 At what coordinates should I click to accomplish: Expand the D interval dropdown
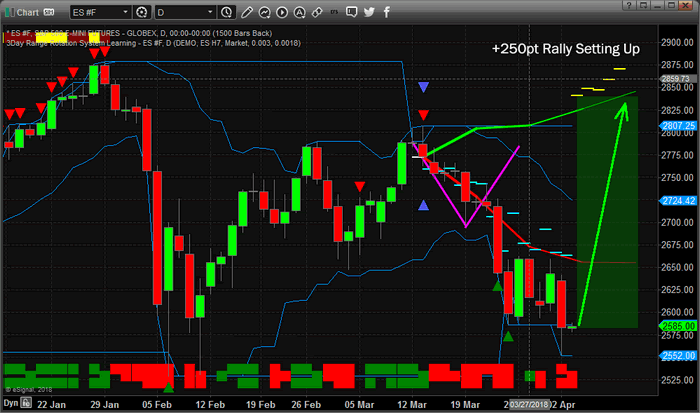point(210,12)
